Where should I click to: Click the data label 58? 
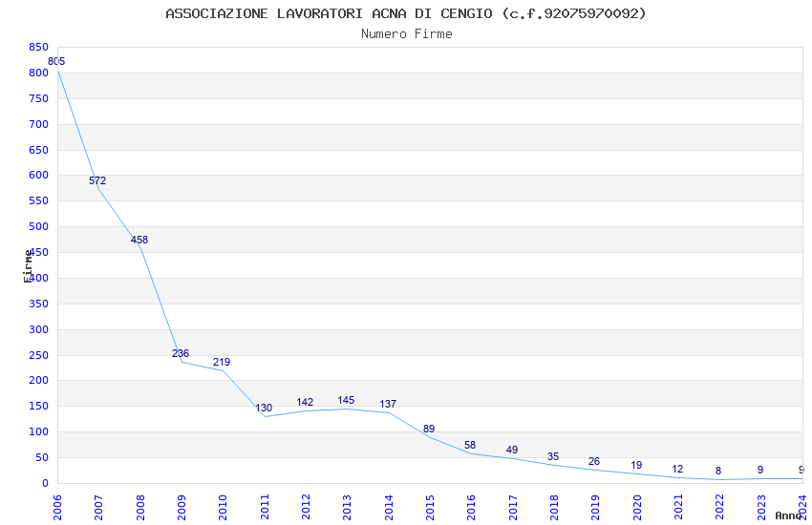coord(470,446)
